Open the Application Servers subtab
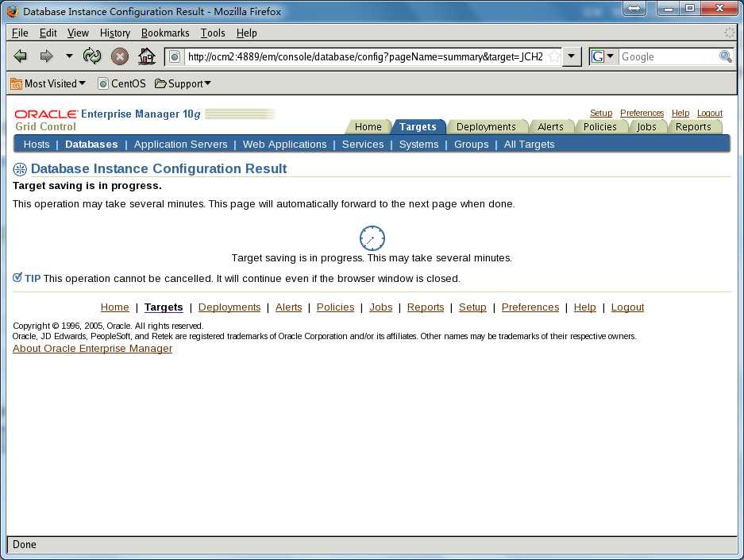Screen dimensions: 744x560 (180, 145)
